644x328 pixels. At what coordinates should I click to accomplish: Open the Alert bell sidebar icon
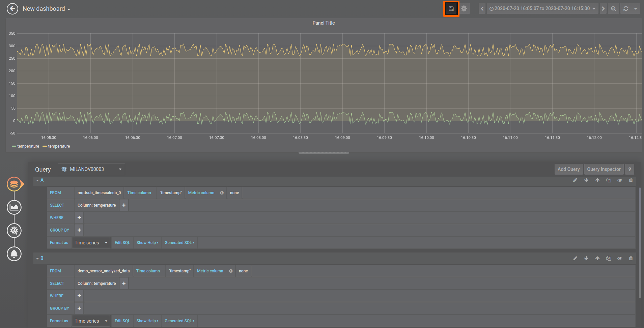tap(14, 254)
